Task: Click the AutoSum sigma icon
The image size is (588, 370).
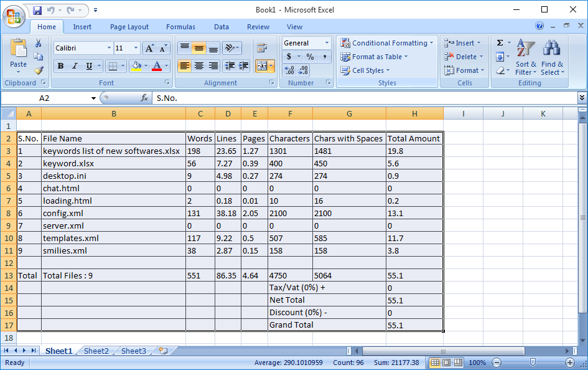Action: pyautogui.click(x=500, y=43)
